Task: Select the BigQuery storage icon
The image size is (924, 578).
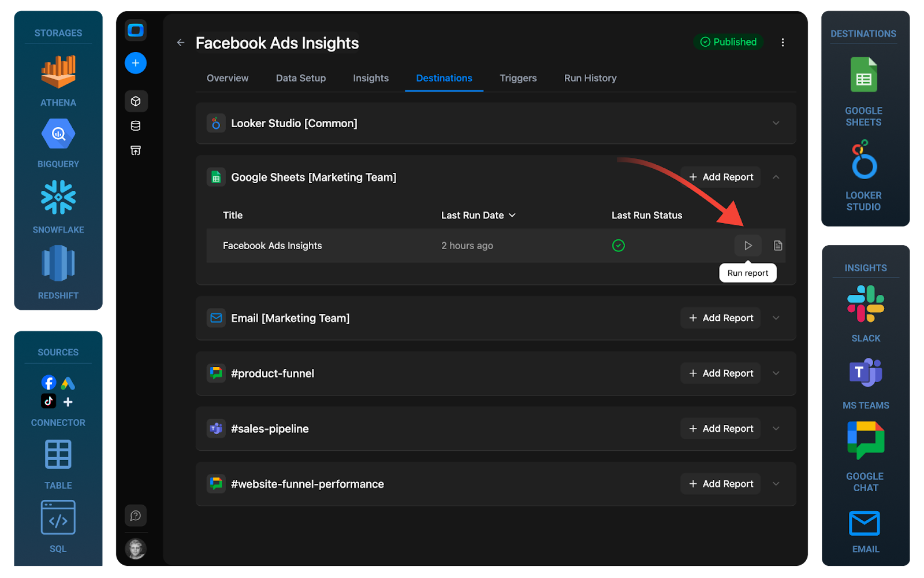Action: click(58, 134)
